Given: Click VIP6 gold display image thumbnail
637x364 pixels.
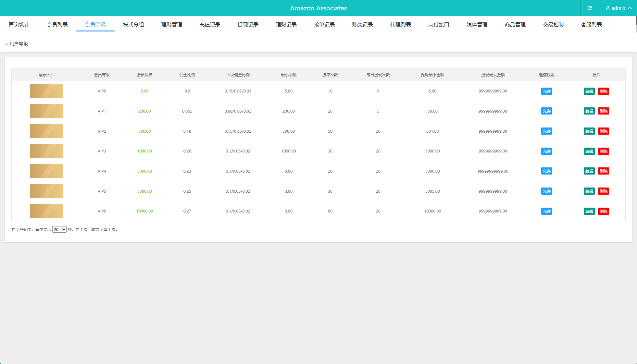Looking at the screenshot, I should click(x=46, y=211).
